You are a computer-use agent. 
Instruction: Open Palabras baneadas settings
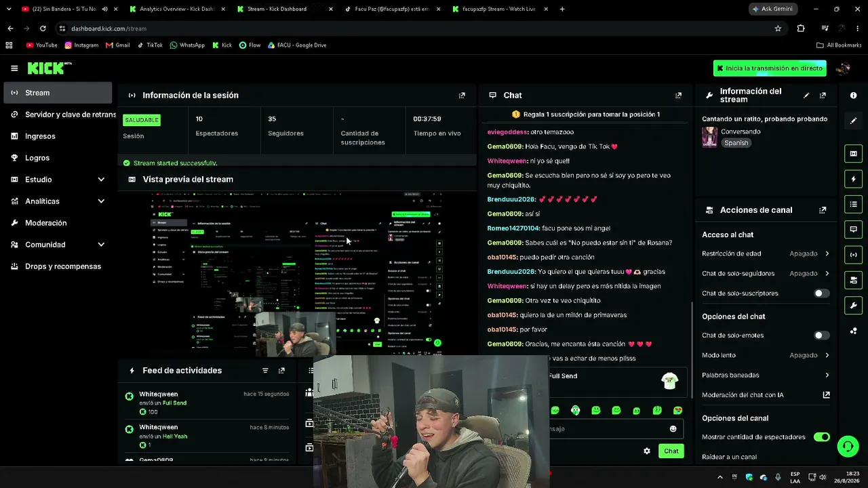point(766,375)
